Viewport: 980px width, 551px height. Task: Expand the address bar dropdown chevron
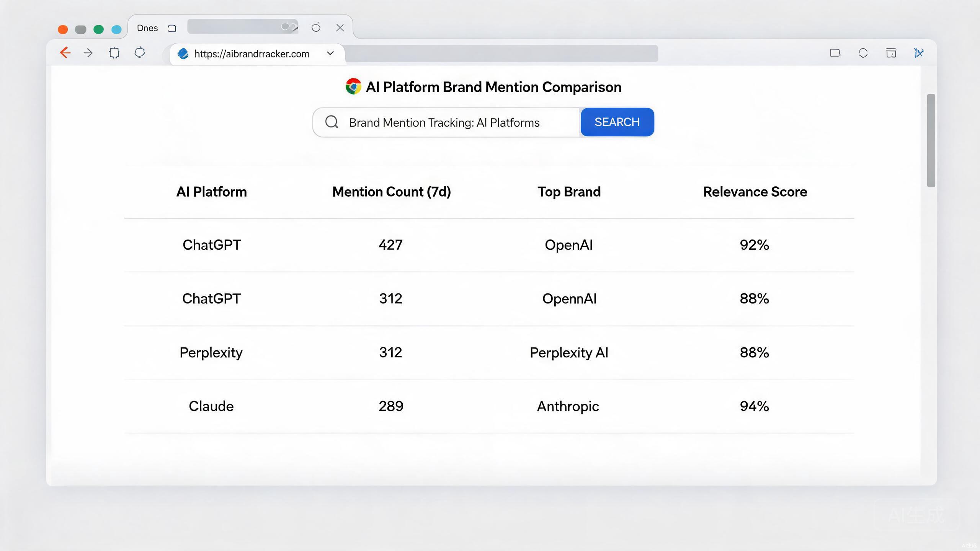coord(330,53)
